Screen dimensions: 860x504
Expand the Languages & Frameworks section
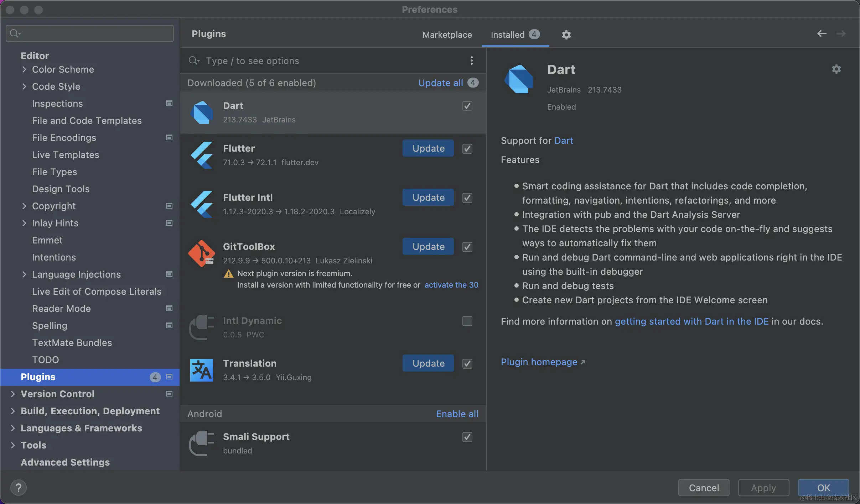[13, 428]
